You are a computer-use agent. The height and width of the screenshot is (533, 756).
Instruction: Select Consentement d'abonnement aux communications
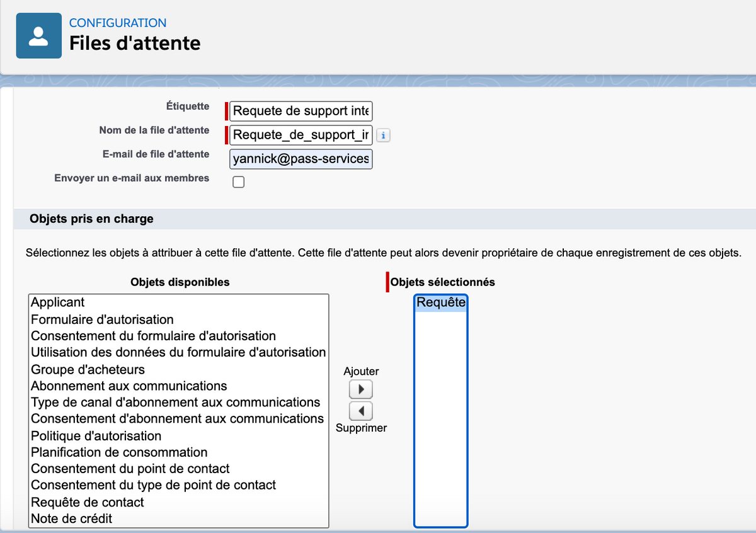pyautogui.click(x=179, y=418)
